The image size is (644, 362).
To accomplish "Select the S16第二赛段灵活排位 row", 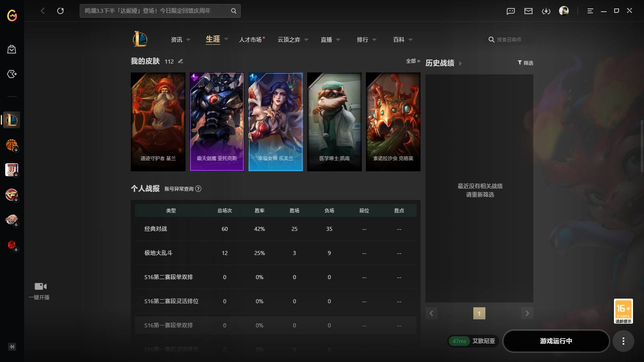I will tap(276, 301).
